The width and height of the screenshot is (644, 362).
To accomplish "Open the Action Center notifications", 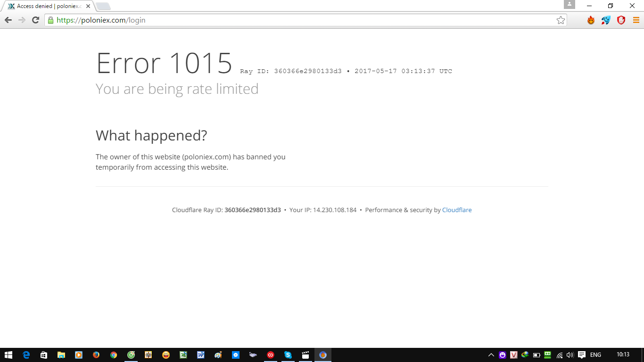I will [582, 355].
